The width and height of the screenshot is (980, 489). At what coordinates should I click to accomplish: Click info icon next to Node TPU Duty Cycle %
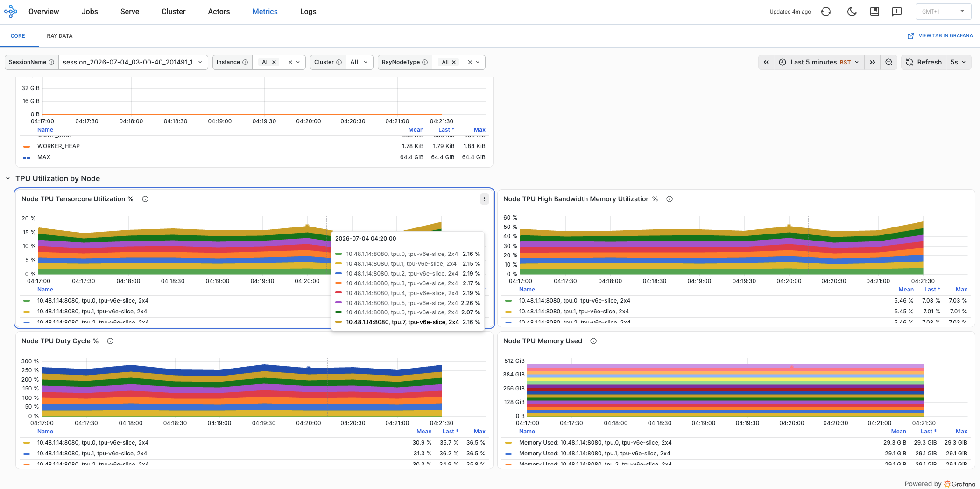tap(110, 341)
